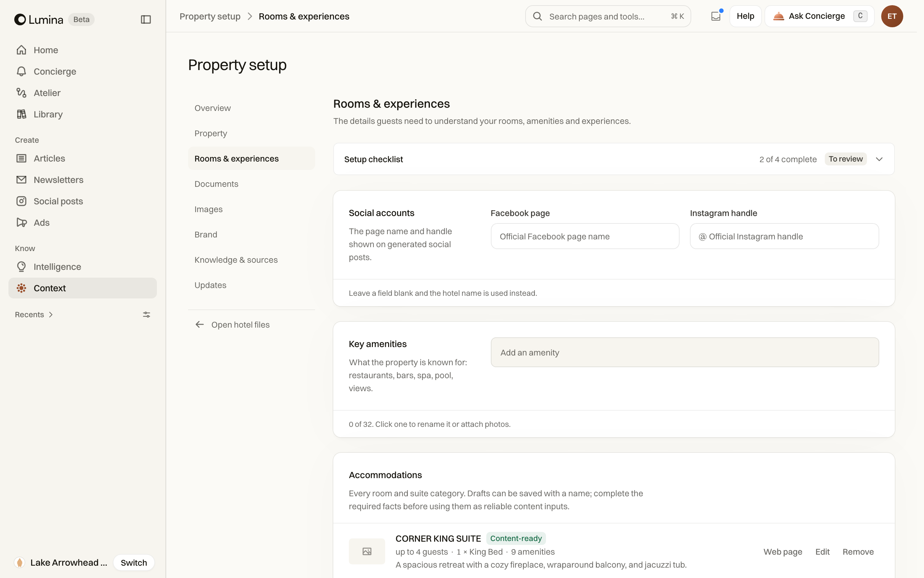The image size is (924, 578).
Task: Open the Updates section
Action: click(252, 285)
